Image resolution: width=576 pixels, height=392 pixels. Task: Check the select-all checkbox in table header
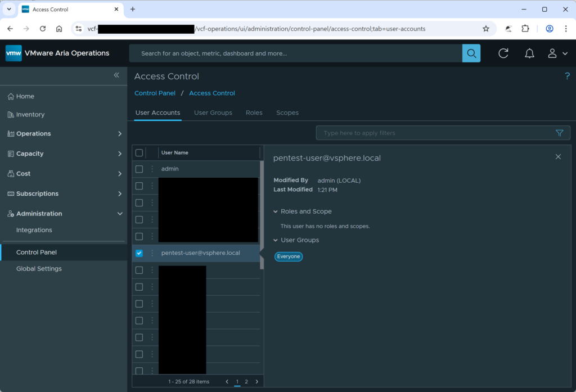click(x=139, y=152)
